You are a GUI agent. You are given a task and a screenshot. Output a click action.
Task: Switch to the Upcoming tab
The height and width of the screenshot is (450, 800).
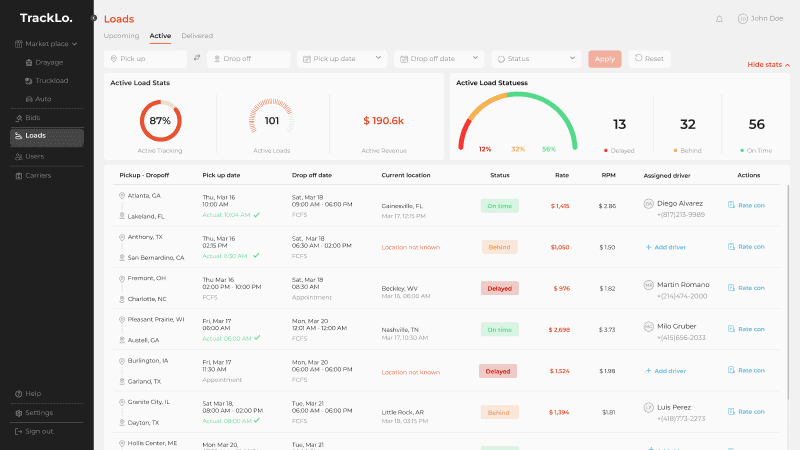122,36
